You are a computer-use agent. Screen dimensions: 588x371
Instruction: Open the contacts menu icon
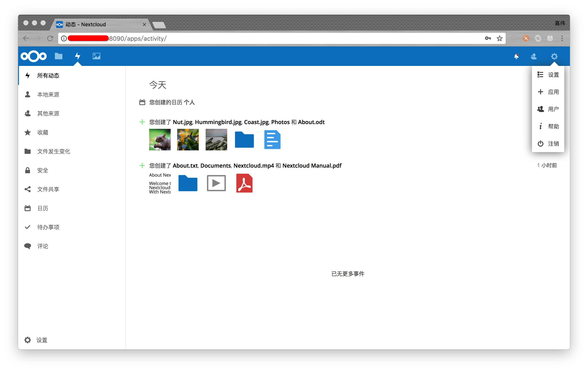point(533,56)
